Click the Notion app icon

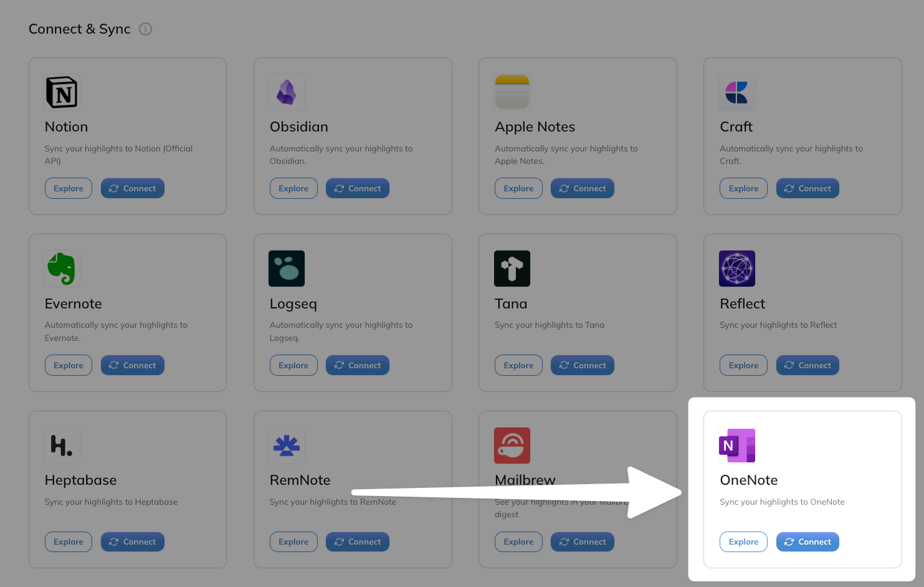coord(62,92)
